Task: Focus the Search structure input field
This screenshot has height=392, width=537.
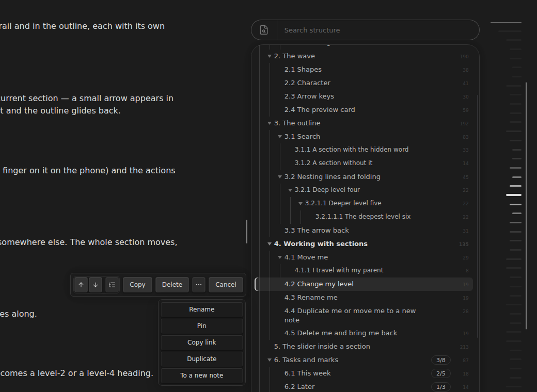Action: tap(377, 30)
